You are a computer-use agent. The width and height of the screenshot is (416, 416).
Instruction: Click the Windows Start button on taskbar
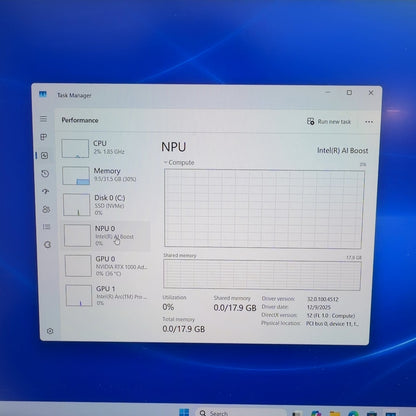point(184,412)
